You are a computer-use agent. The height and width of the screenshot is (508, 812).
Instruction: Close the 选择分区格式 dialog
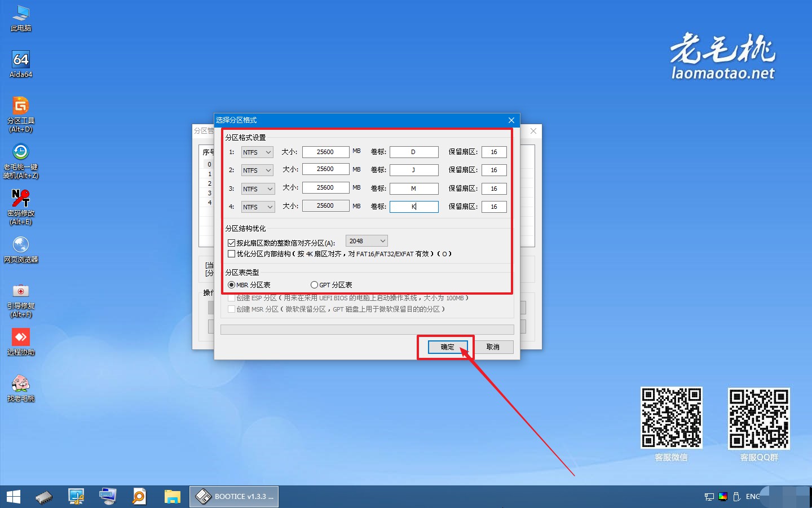click(x=511, y=120)
